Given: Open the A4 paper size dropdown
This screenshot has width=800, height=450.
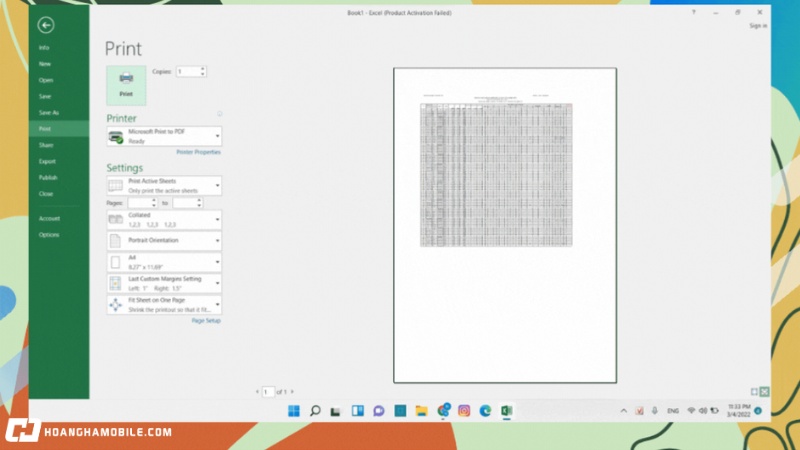Looking at the screenshot, I should click(164, 262).
